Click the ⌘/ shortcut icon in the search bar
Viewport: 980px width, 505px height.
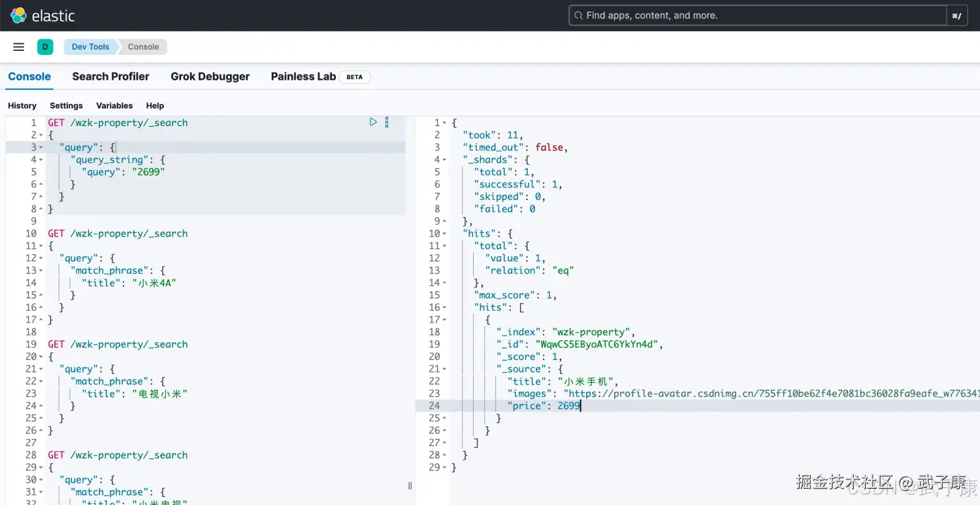(x=956, y=15)
